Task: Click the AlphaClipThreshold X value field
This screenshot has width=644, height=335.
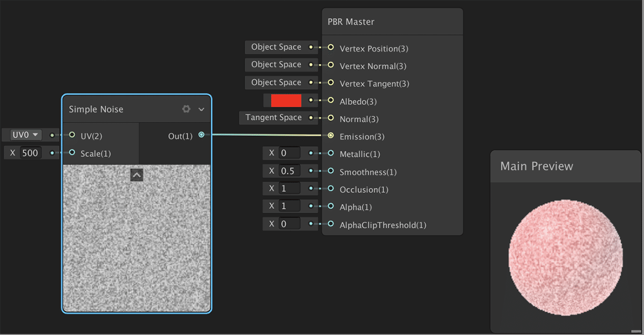Action: pyautogui.click(x=289, y=224)
